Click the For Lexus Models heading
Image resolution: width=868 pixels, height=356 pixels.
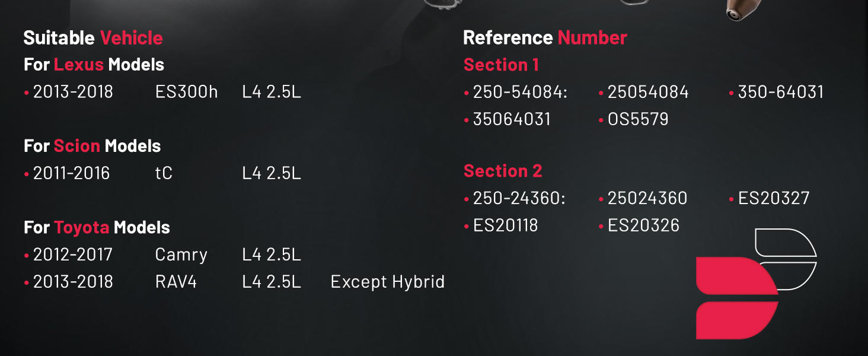coord(94,65)
